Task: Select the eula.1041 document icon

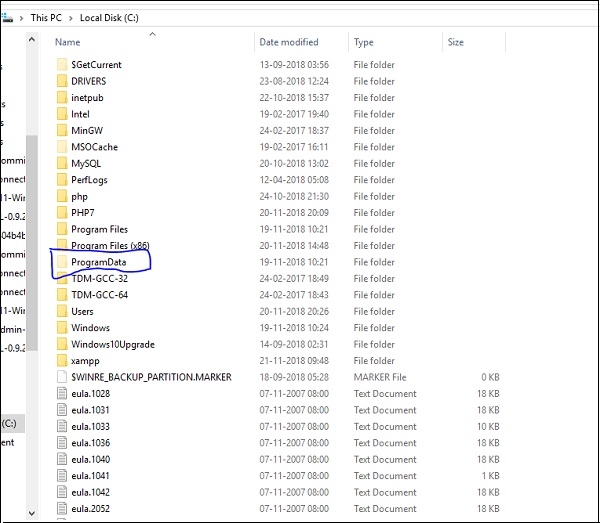Action: 62,476
